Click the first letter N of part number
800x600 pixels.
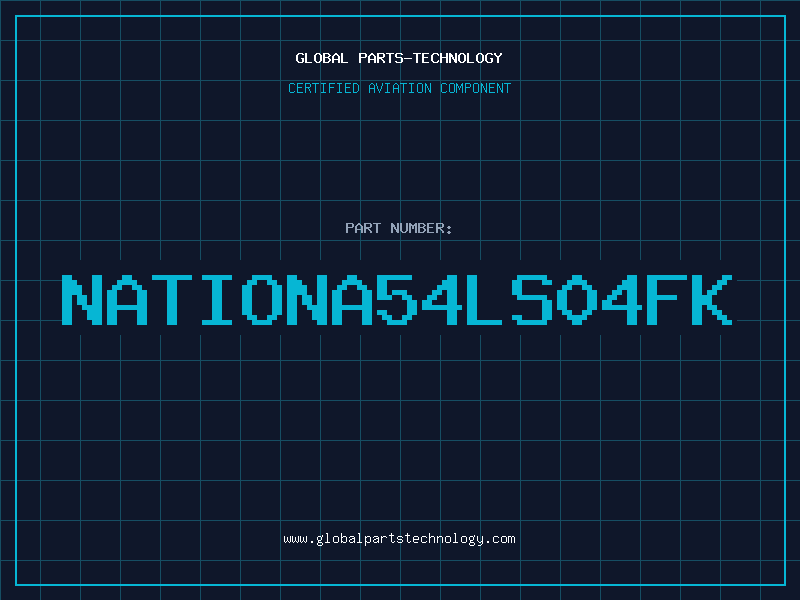click(x=83, y=299)
